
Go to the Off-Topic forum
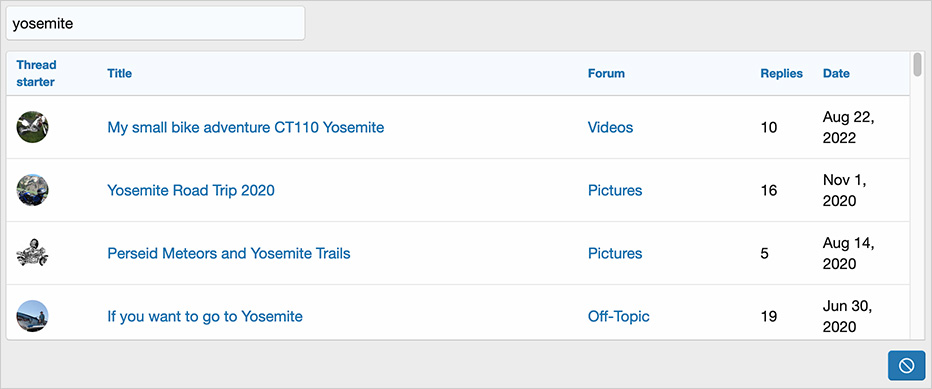[619, 316]
